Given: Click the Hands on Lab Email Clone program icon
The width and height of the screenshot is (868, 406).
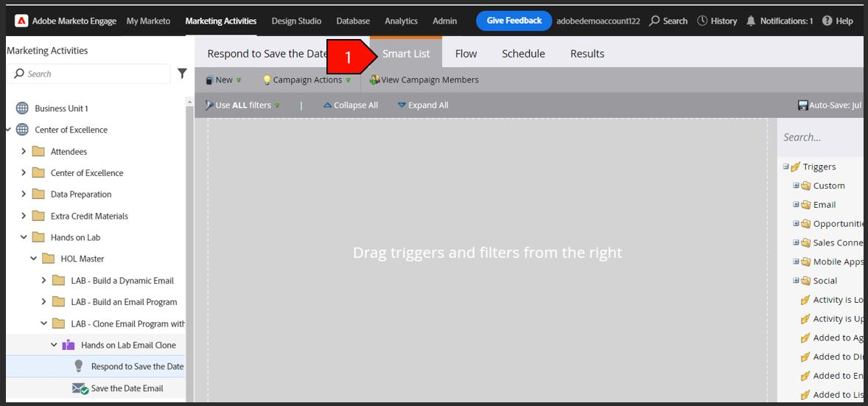Looking at the screenshot, I should (x=69, y=345).
